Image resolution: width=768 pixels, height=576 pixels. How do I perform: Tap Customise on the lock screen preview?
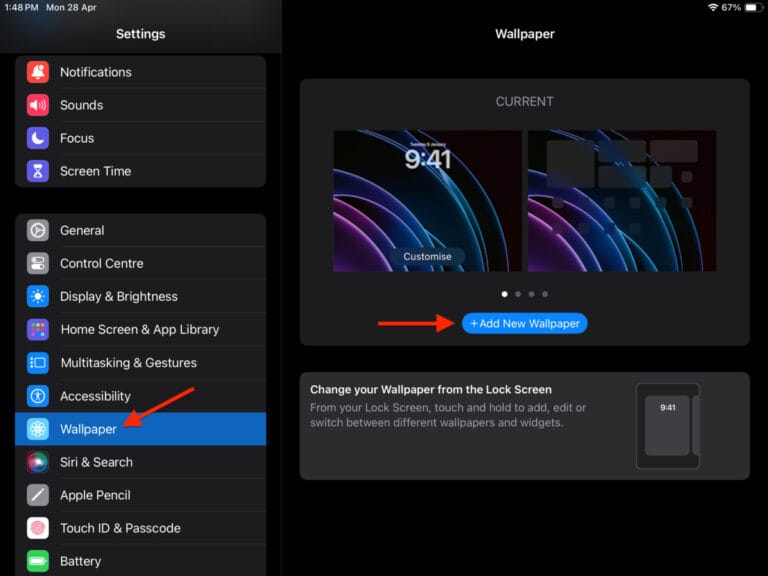tap(427, 256)
